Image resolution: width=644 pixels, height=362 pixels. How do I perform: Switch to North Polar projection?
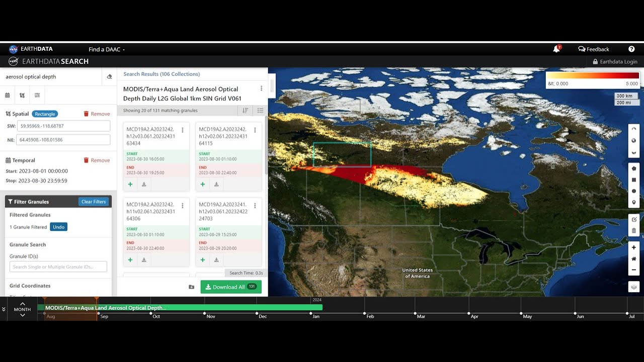(x=634, y=129)
